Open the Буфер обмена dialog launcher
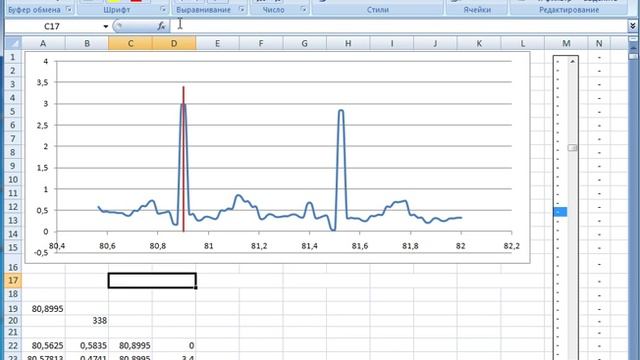This screenshot has width=640, height=360. coord(69,9)
